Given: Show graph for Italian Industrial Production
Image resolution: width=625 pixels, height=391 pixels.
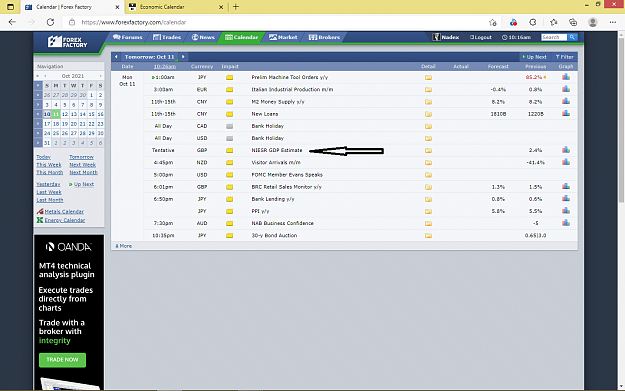Looking at the screenshot, I should [x=566, y=89].
